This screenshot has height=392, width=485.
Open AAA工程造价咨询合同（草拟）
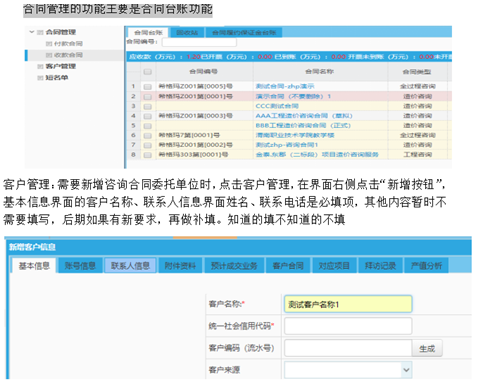click(x=304, y=116)
